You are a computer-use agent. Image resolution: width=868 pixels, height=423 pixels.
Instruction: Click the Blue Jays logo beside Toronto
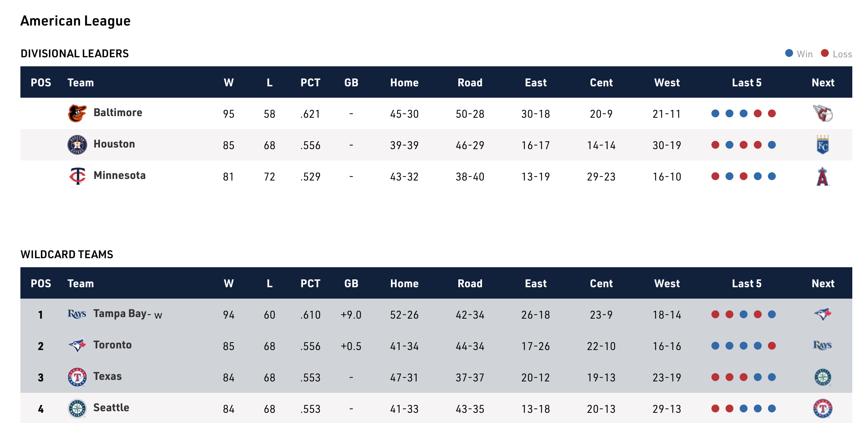point(77,345)
